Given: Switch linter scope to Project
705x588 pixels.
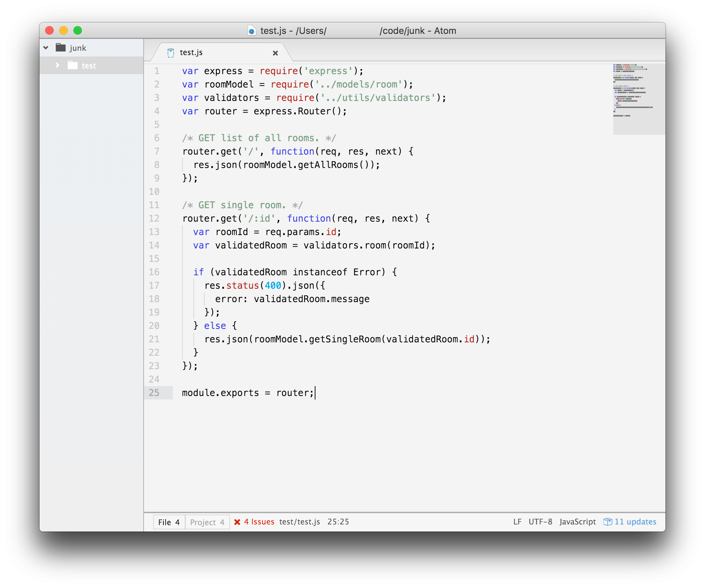Looking at the screenshot, I should [x=207, y=522].
